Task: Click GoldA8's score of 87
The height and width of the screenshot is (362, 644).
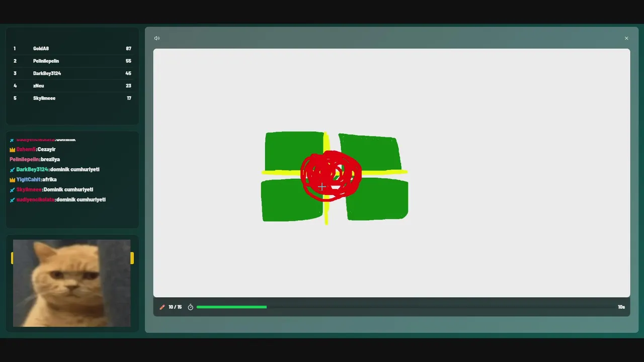Action: pos(128,49)
